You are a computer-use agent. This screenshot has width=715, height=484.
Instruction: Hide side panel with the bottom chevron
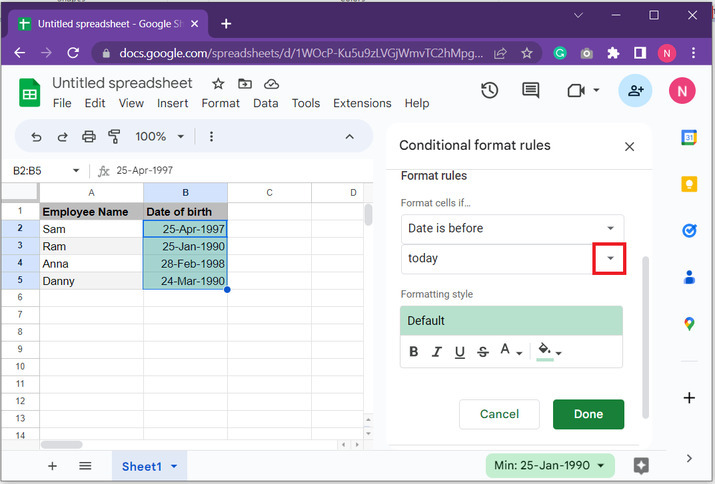[689, 458]
